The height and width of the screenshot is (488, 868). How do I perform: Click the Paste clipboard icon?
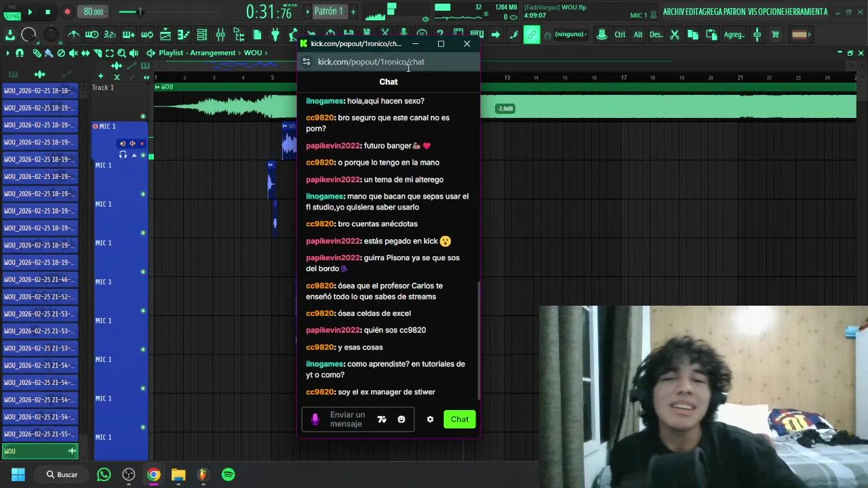tap(711, 35)
